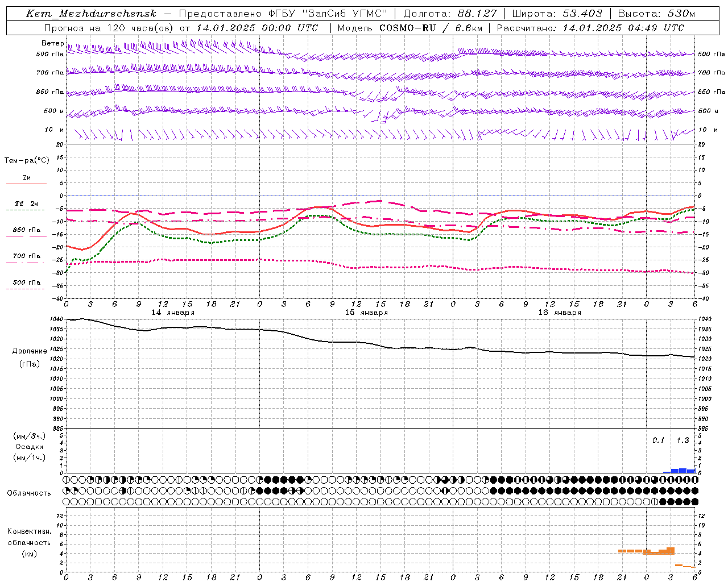
Task: Click the '15 января' date label
Action: [x=366, y=313]
